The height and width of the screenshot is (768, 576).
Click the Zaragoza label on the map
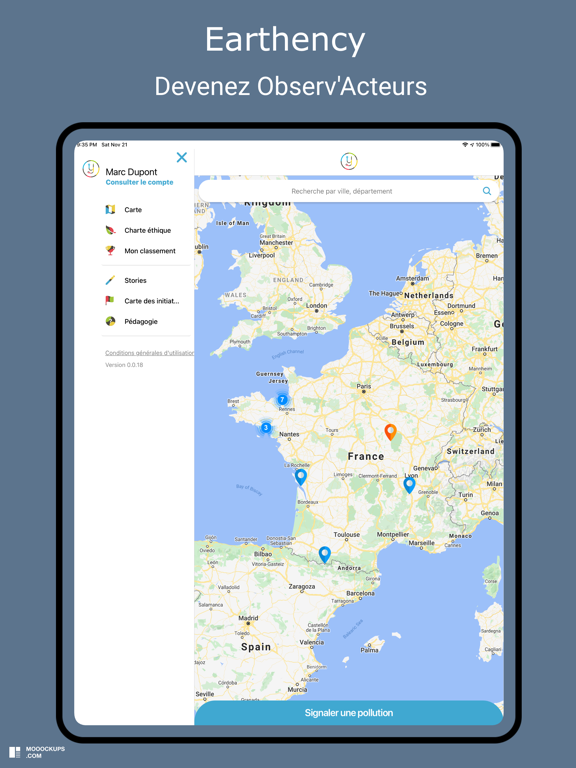[302, 586]
